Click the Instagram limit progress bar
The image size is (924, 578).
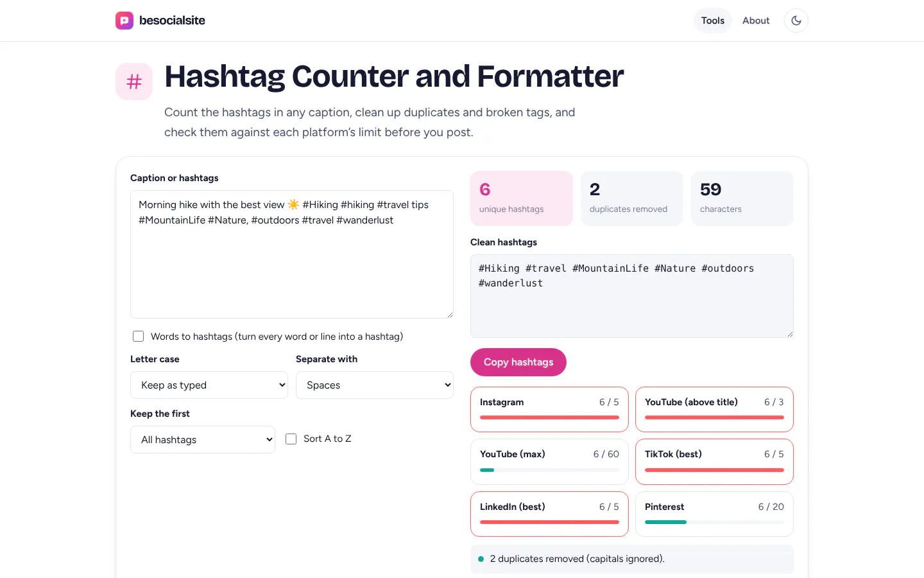(549, 417)
